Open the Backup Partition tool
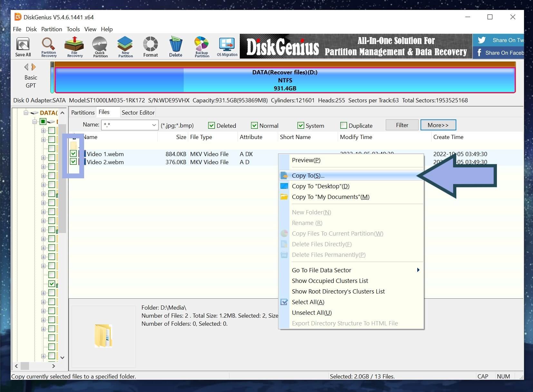The height and width of the screenshot is (392, 533). pyautogui.click(x=202, y=47)
